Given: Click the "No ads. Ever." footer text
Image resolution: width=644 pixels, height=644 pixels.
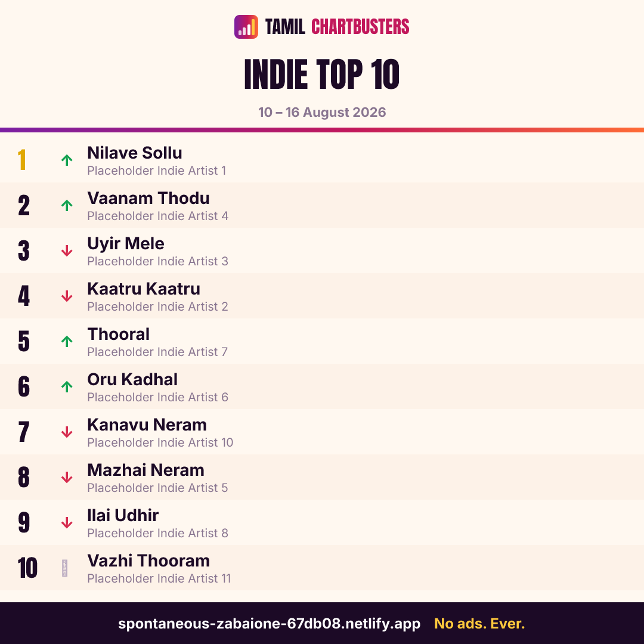Looking at the screenshot, I should 479,623.
